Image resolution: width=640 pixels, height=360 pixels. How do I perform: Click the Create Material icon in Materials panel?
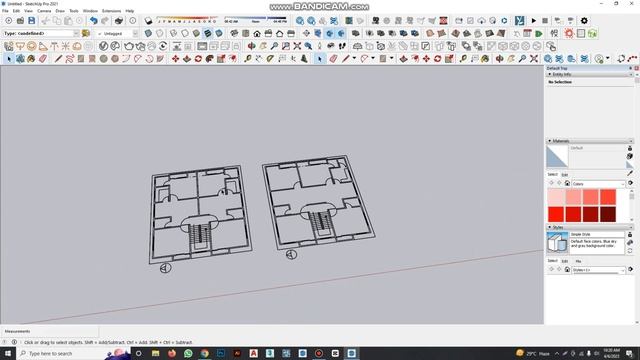630,156
